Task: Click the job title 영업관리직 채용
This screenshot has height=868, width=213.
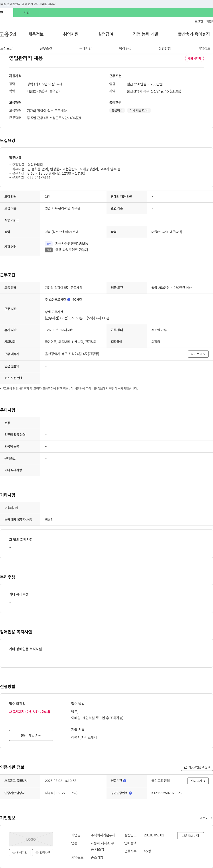Action: tap(26, 58)
